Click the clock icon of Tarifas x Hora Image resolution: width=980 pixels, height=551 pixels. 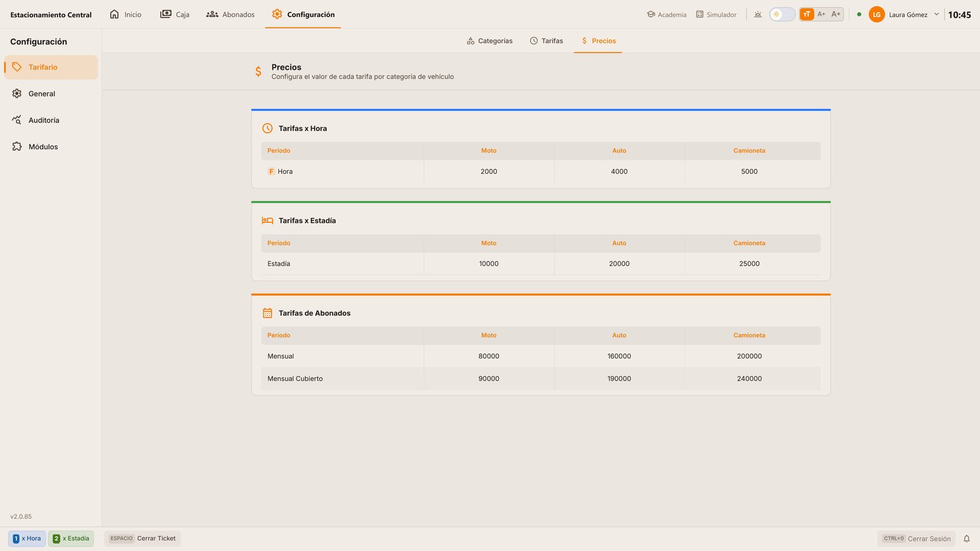point(268,129)
